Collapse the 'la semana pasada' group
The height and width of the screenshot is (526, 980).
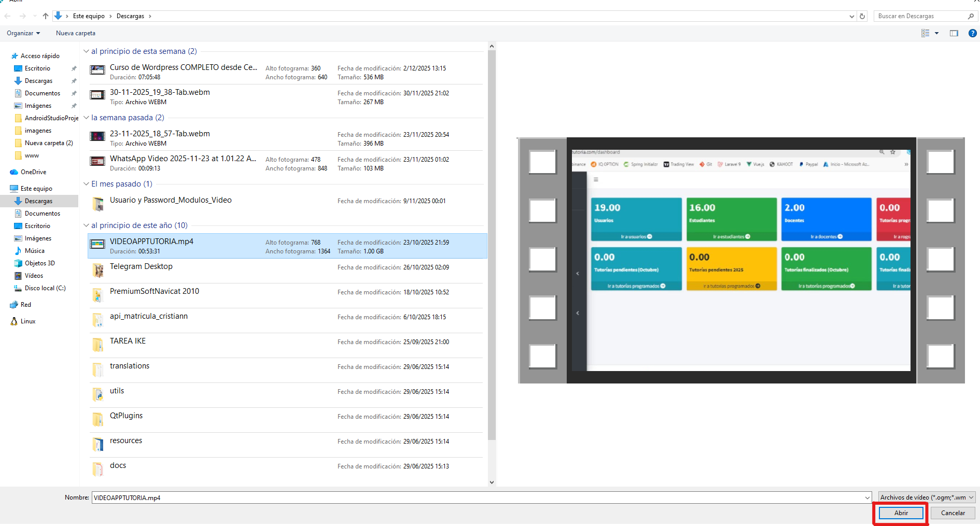click(86, 118)
